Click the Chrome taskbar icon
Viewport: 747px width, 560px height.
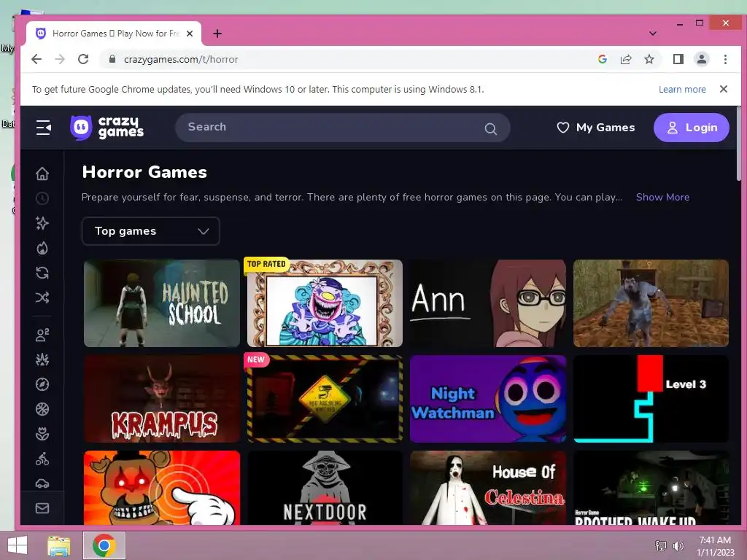(x=104, y=545)
